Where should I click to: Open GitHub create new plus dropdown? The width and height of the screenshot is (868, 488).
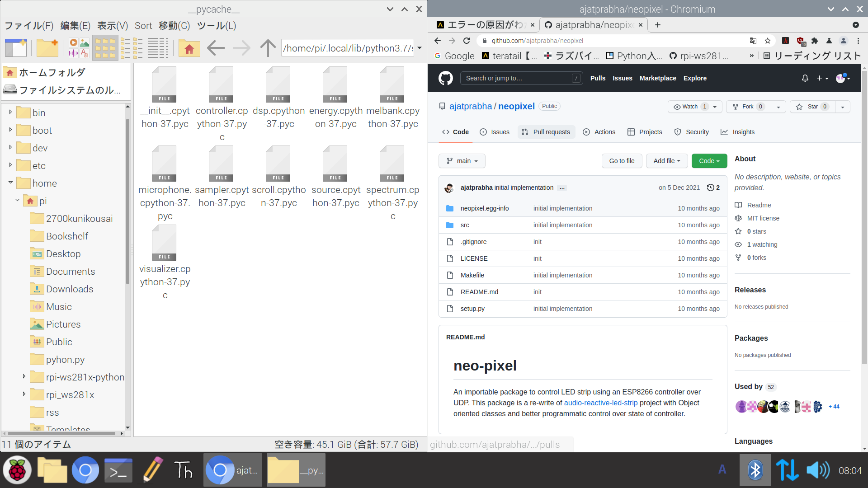[823, 78]
